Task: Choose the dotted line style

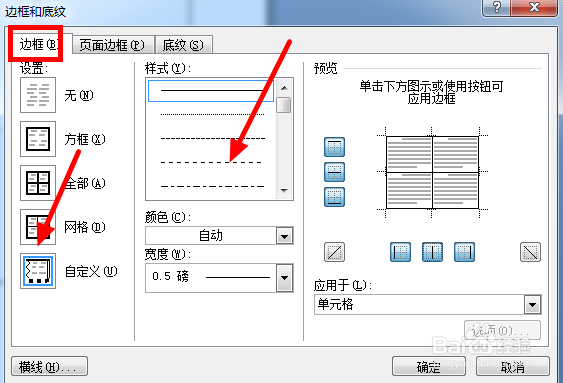Action: [x=212, y=115]
